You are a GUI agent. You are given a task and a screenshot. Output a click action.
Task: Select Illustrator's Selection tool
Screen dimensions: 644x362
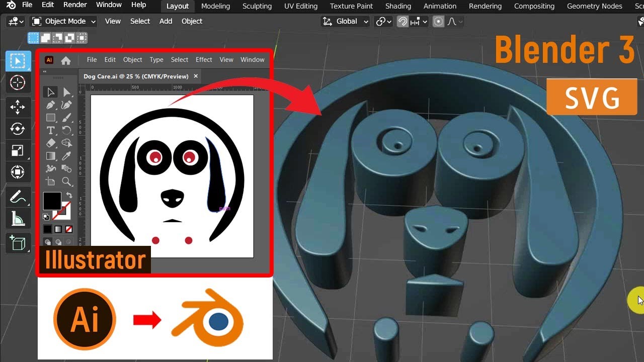[x=51, y=92]
